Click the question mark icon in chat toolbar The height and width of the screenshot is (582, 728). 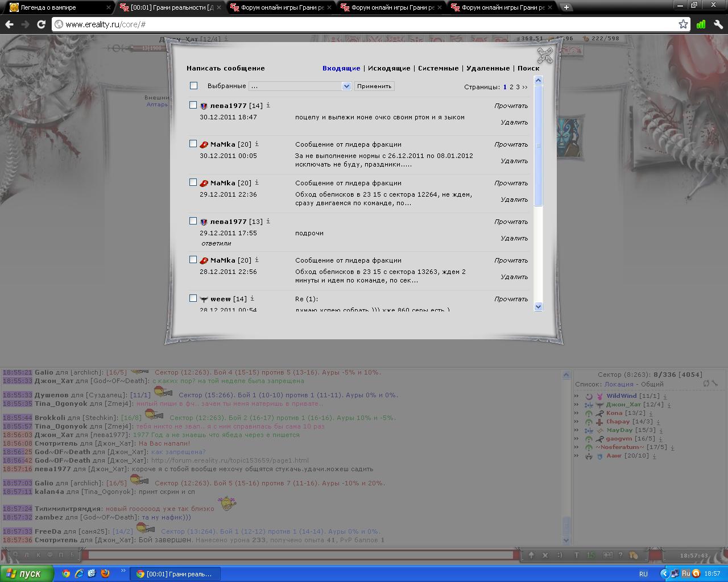[621, 555]
